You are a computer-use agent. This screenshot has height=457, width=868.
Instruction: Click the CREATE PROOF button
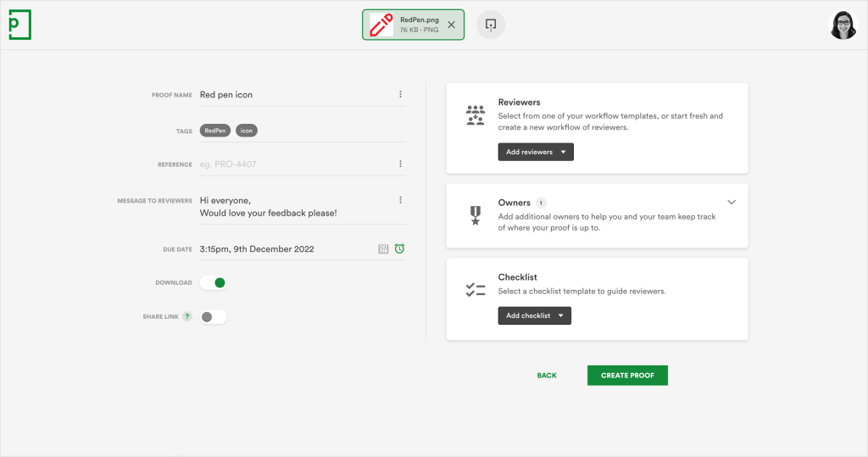(x=627, y=376)
